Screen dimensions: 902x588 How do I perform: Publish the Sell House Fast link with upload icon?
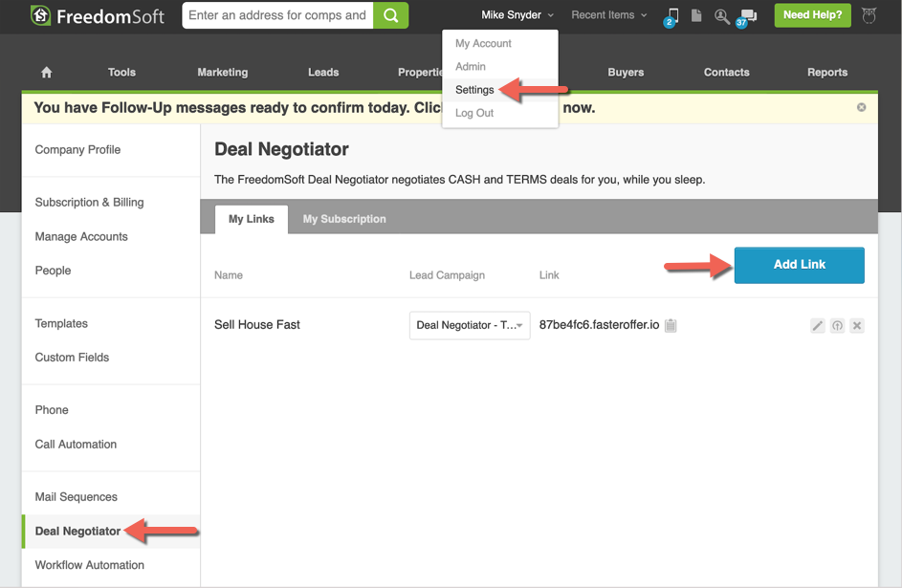(x=838, y=326)
